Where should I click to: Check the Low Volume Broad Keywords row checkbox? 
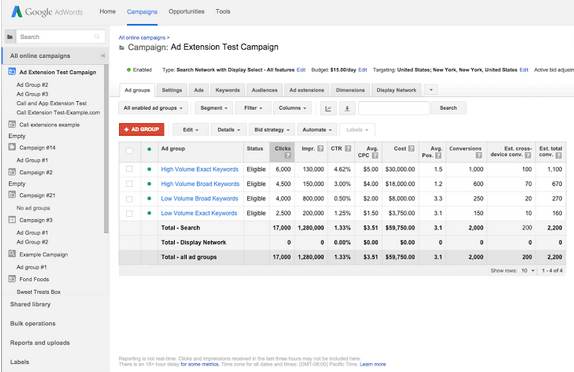129,199
